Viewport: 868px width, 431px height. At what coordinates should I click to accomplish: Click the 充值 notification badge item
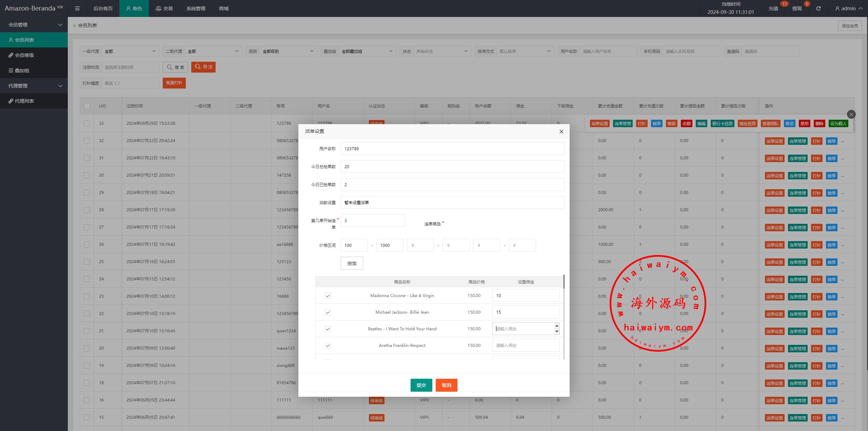773,8
